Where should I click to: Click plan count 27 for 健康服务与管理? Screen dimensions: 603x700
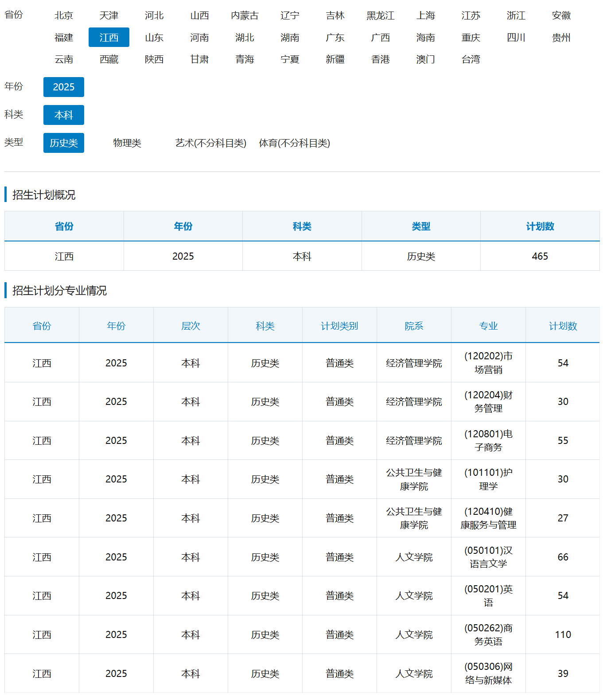point(563,518)
